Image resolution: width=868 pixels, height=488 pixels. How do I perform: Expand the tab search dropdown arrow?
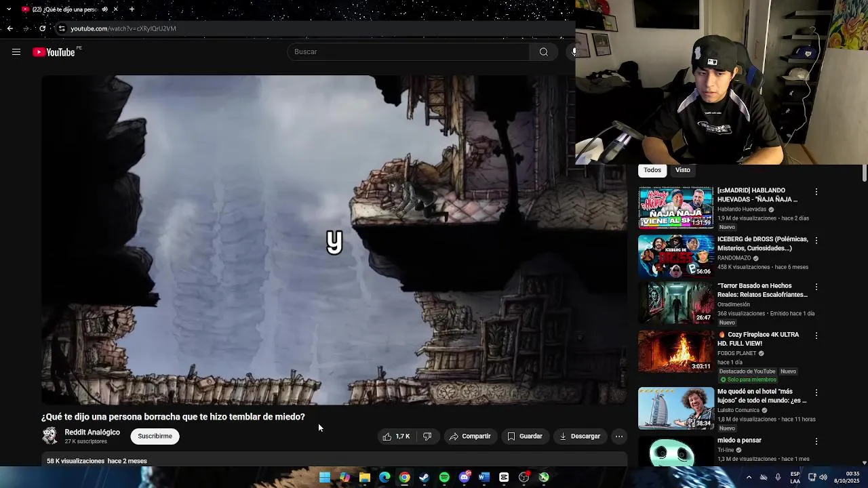click(8, 9)
